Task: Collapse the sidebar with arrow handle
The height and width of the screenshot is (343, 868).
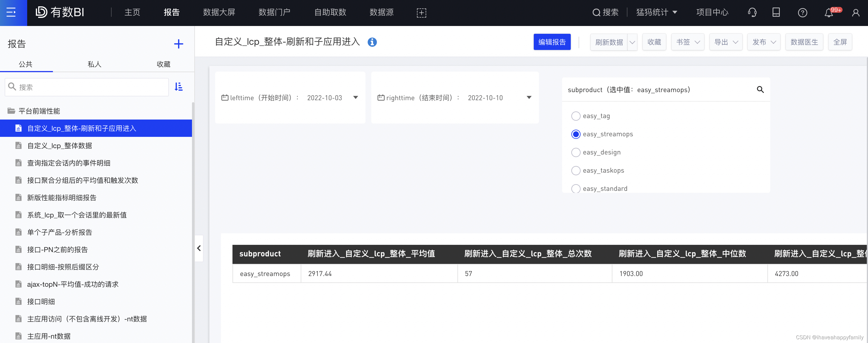Action: point(199,248)
